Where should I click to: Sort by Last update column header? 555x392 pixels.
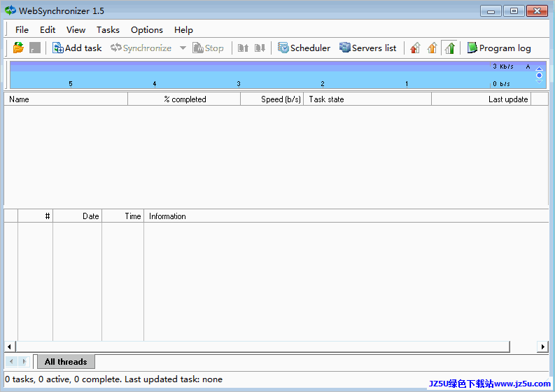(x=482, y=99)
